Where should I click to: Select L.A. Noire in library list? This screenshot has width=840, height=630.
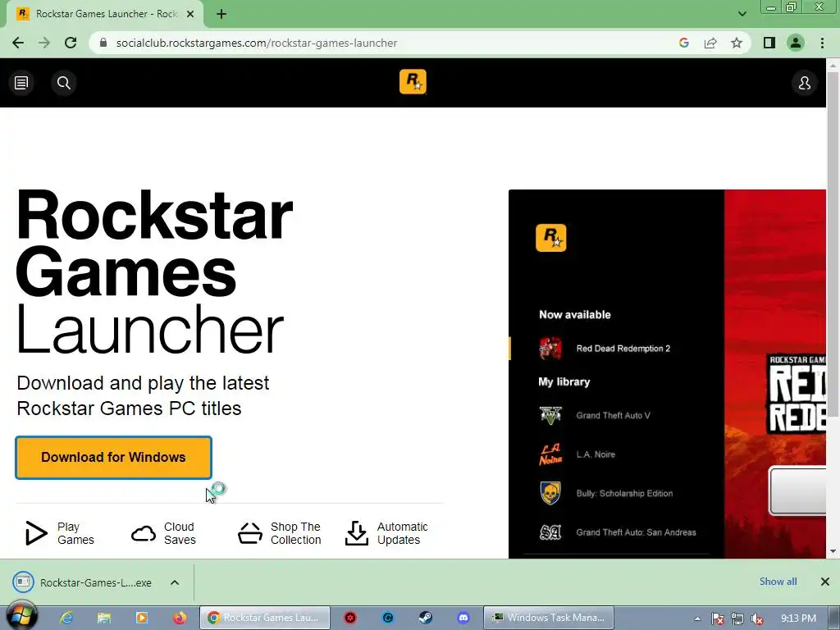(x=616, y=454)
